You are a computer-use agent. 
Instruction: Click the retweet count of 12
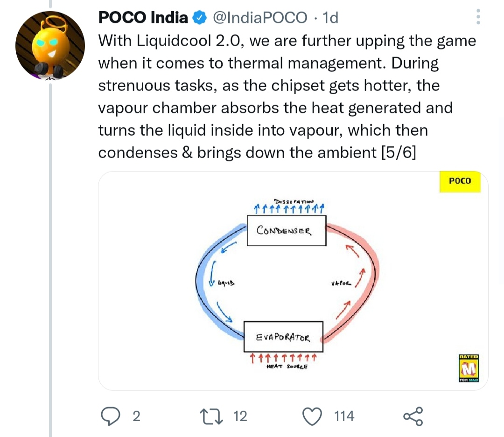click(x=240, y=416)
